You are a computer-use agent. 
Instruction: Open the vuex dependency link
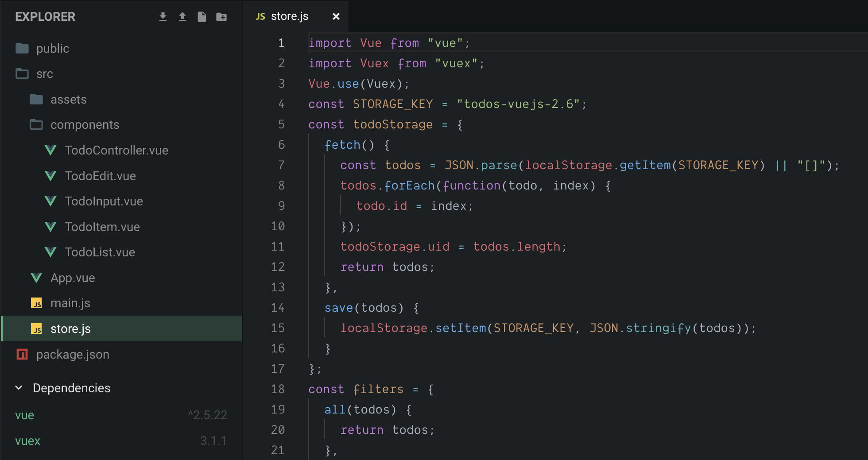tap(28, 441)
